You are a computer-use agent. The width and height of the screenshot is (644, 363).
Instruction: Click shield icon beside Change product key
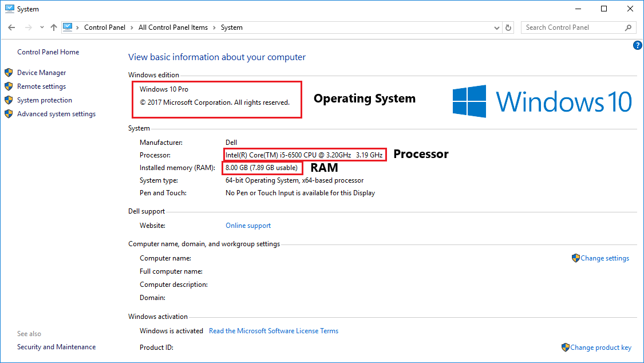coord(565,348)
